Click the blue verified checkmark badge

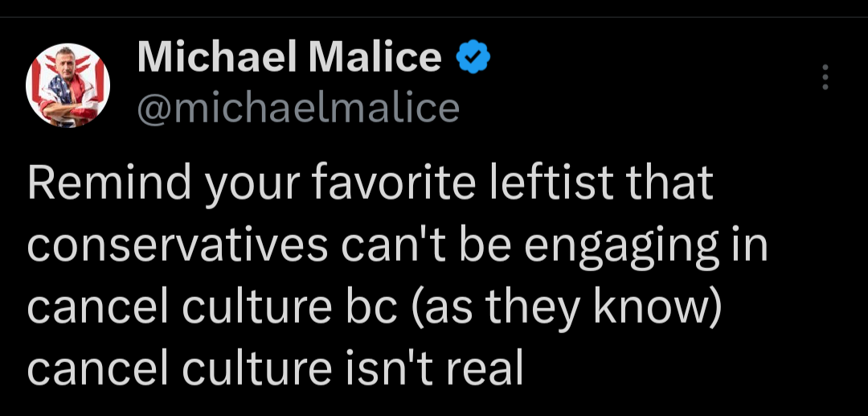pos(474,57)
